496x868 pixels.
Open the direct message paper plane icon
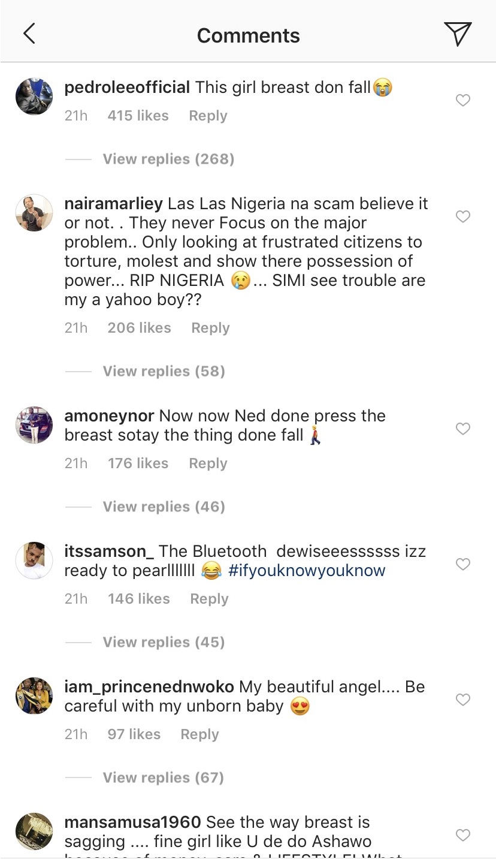(x=458, y=34)
